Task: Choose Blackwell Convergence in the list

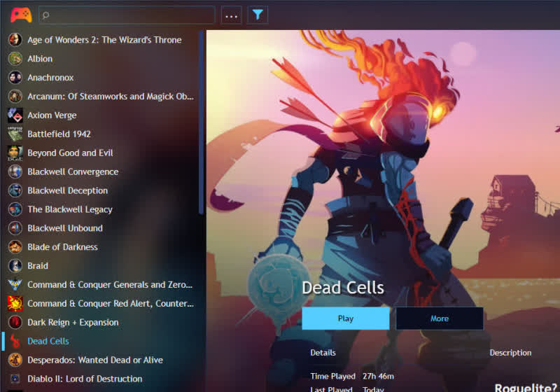Action: [x=73, y=171]
